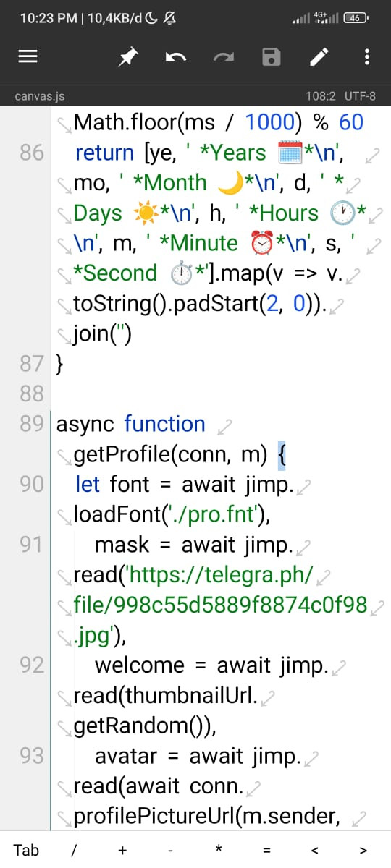Open the three-dot overflow menu
The width and height of the screenshot is (391, 868).
tap(367, 57)
